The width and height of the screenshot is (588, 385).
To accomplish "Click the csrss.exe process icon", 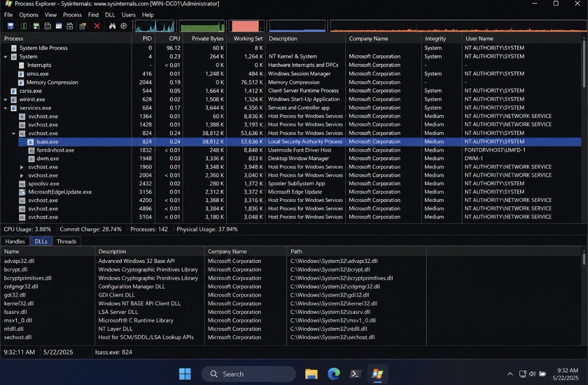I will 13,91.
